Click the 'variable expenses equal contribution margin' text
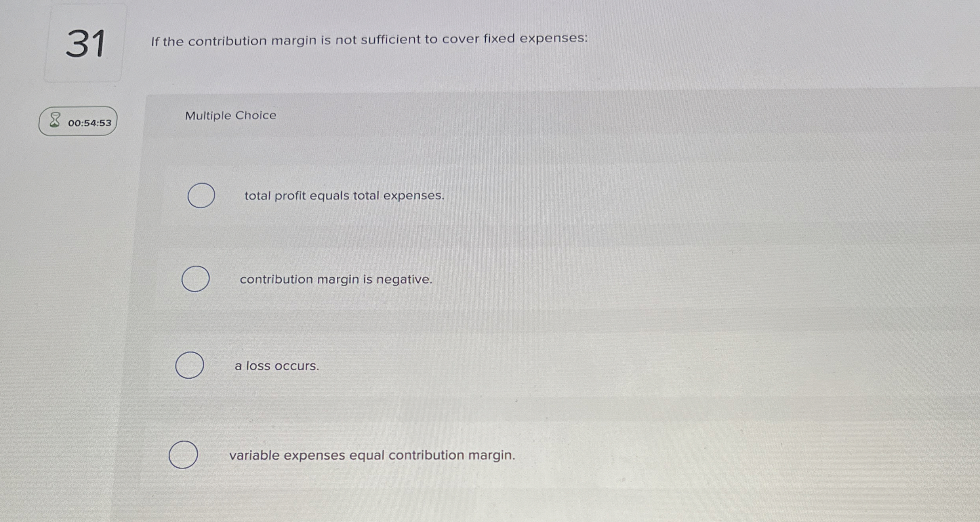This screenshot has width=980, height=522. click(372, 455)
